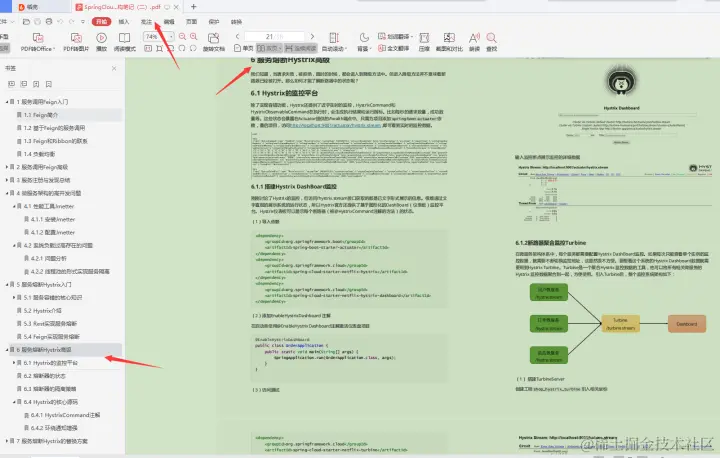Open the Convert ribbon tab
This screenshot has width=720, height=458.
pyautogui.click(x=236, y=22)
